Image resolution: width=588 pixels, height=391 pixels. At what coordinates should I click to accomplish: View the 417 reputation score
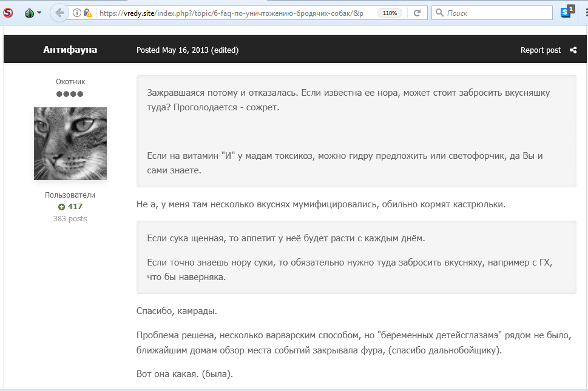(x=75, y=206)
